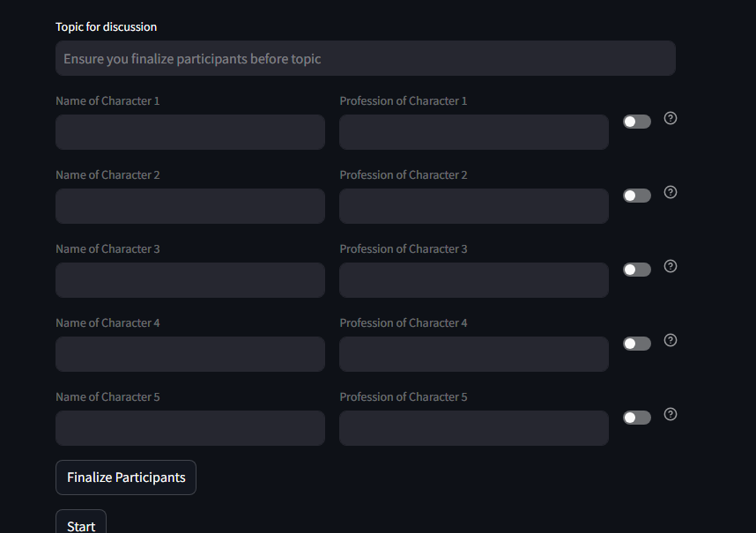756x533 pixels.
Task: Flip the toggle for Character 5
Action: 636,418
